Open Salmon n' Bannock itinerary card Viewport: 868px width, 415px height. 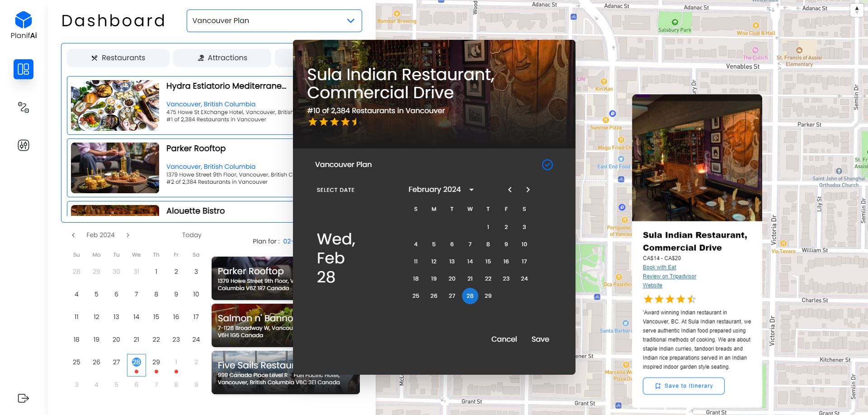coord(252,325)
